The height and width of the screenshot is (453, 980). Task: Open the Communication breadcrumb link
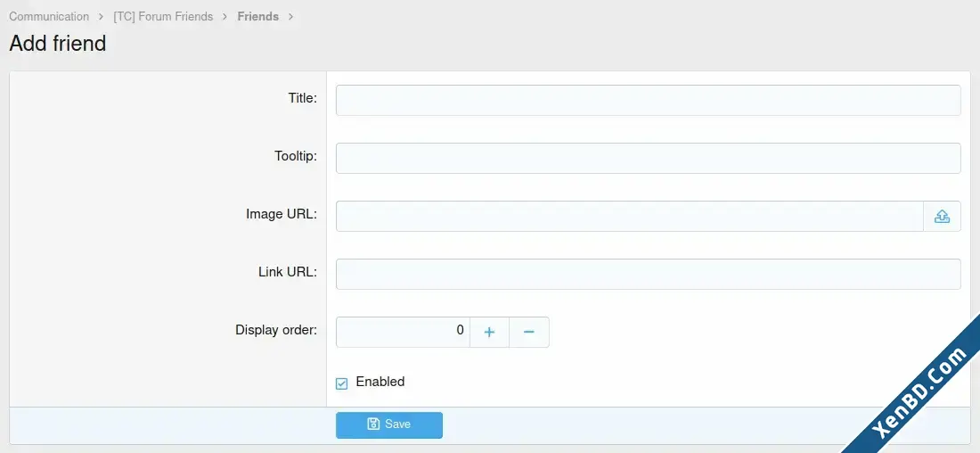pos(49,16)
